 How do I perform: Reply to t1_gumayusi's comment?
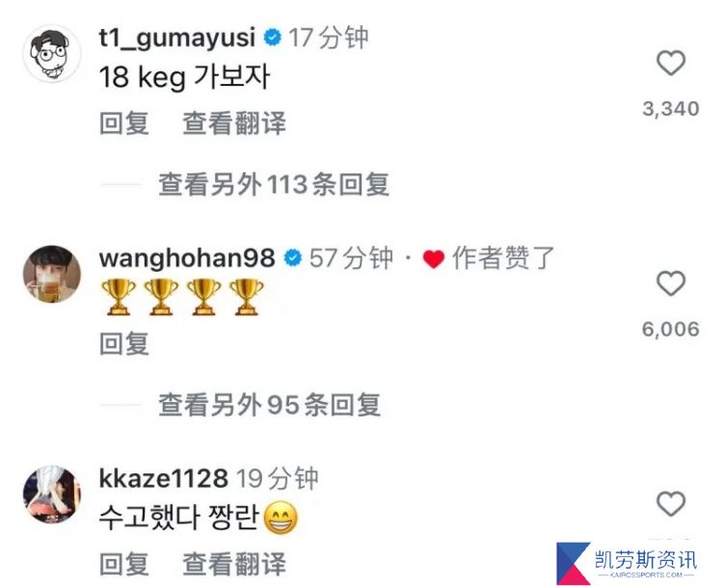pos(124,123)
